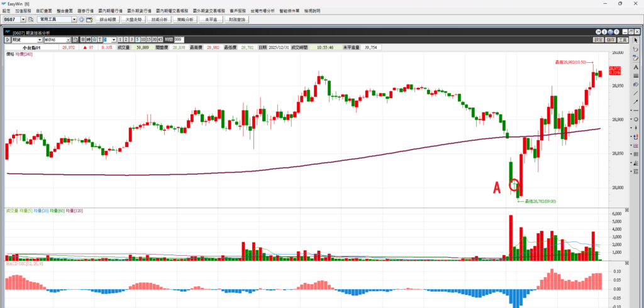Screen dimensions: 644x308
Task: Switch chart to daily (日) period
Action: coord(84,40)
